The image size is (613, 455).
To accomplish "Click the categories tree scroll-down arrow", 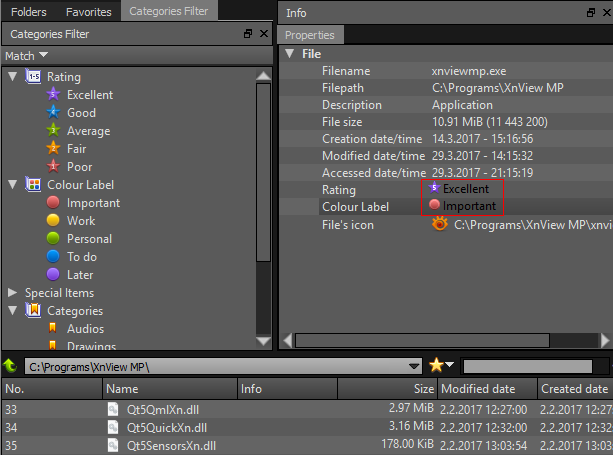I will coord(263,341).
